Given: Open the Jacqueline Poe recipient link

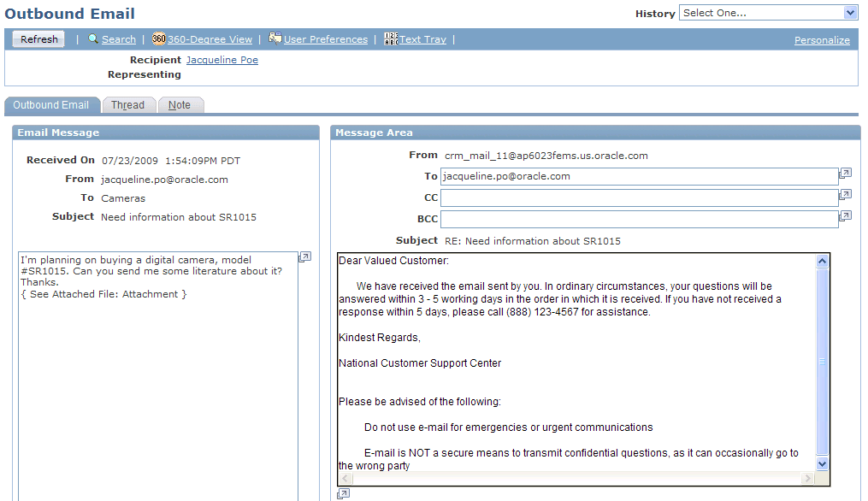Looking at the screenshot, I should (221, 60).
